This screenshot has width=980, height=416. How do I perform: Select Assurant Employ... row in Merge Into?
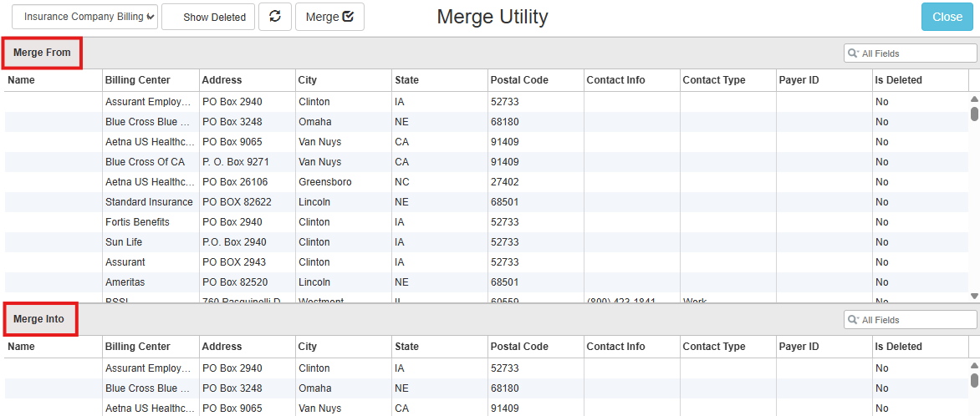coord(487,368)
